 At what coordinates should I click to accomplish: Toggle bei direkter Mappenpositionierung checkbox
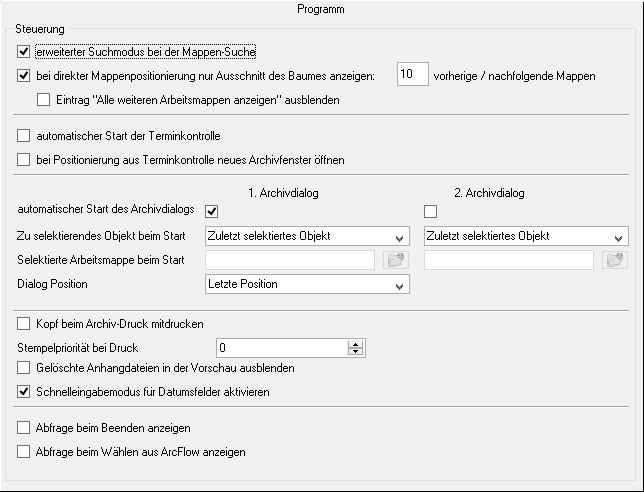pos(23,76)
